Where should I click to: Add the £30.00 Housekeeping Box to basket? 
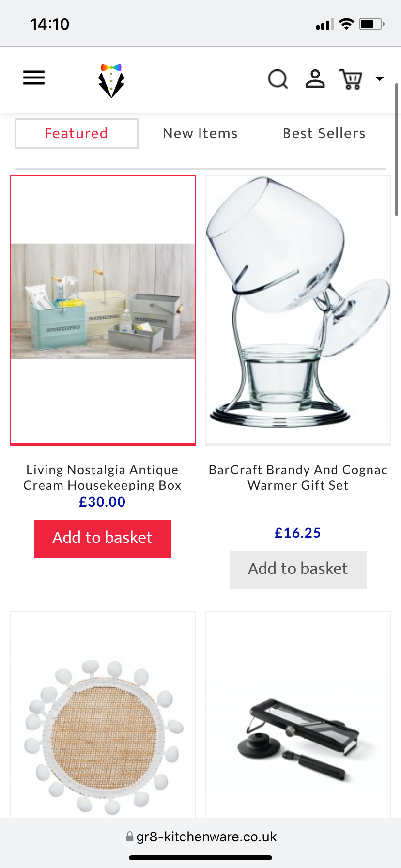[103, 538]
